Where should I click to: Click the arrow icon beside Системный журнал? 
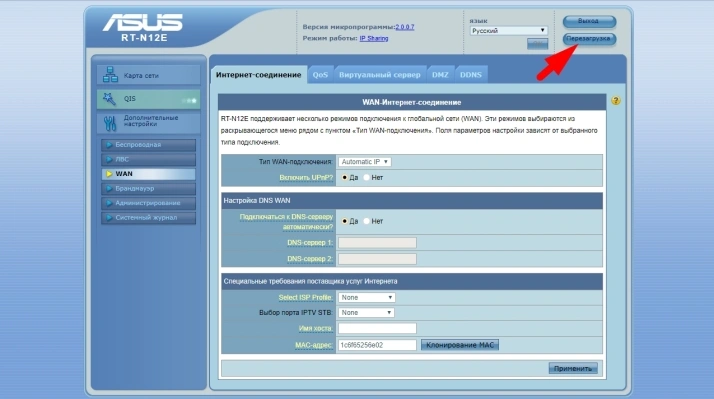click(109, 218)
